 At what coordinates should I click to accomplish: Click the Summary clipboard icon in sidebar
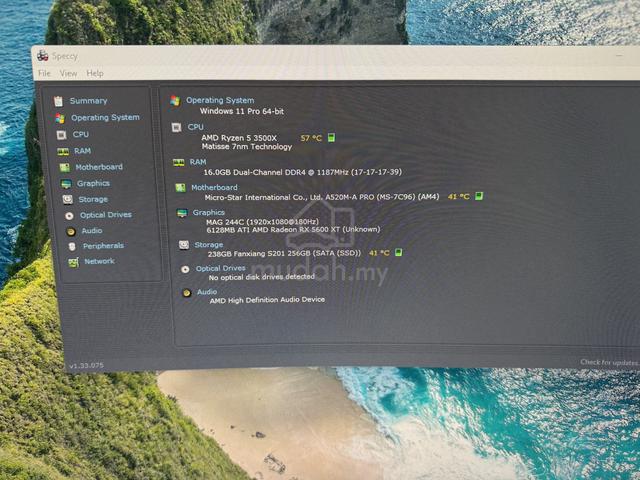click(58, 101)
